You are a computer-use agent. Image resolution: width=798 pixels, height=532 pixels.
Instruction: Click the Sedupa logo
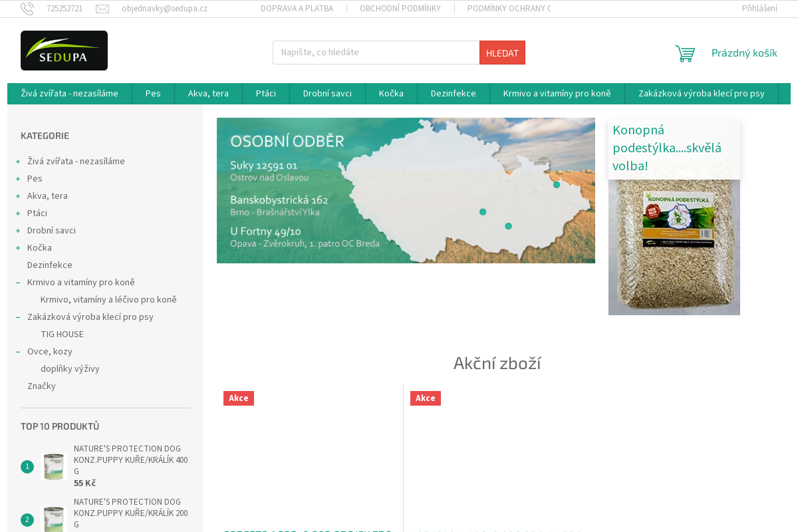tap(64, 51)
